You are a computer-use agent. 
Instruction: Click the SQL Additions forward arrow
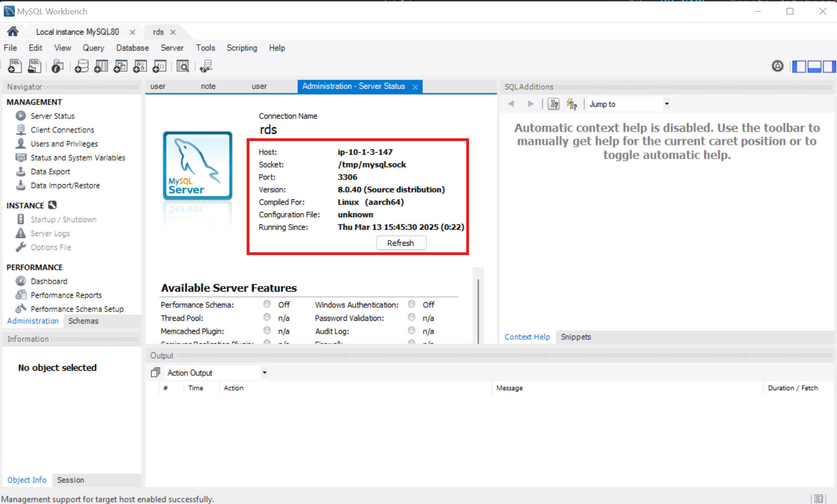pos(531,104)
